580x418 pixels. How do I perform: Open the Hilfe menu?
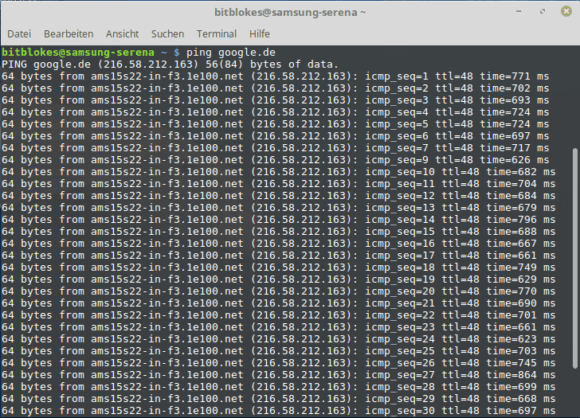(x=259, y=34)
